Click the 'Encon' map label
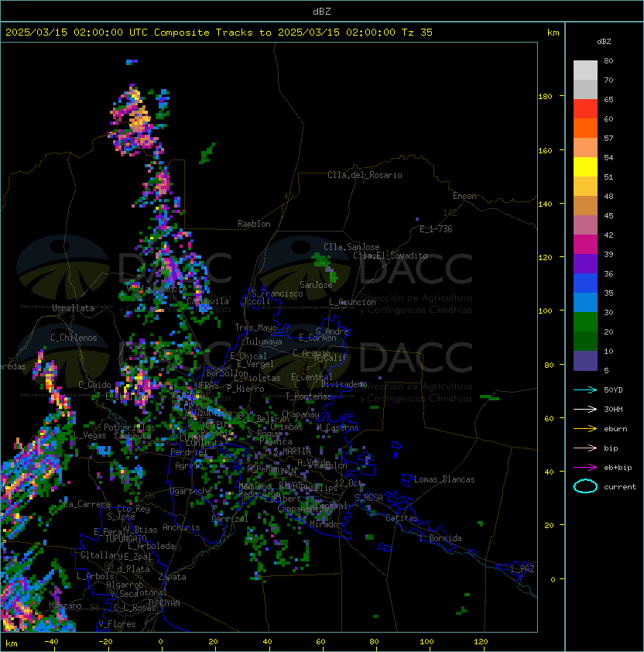Viewport: 644px width, 652px height. click(x=464, y=196)
